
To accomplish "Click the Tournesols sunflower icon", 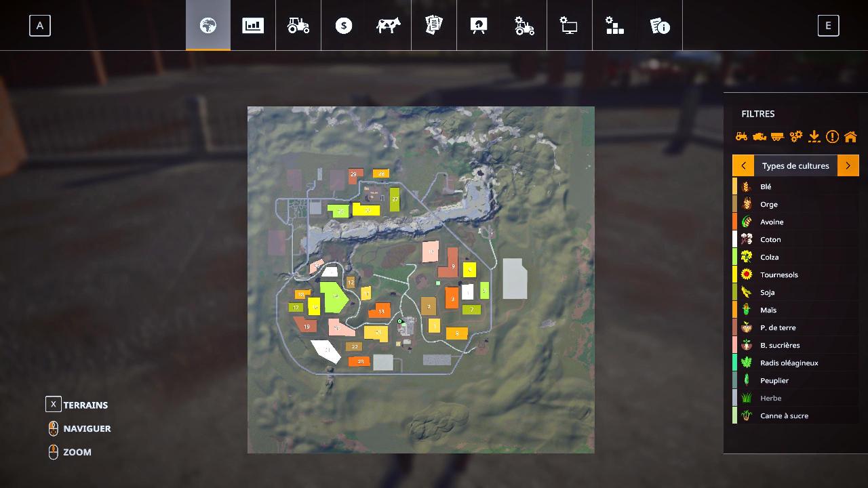I will tap(747, 274).
